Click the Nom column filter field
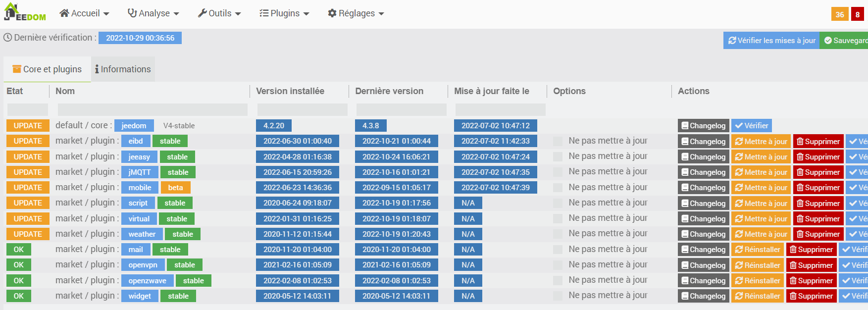 (153, 109)
